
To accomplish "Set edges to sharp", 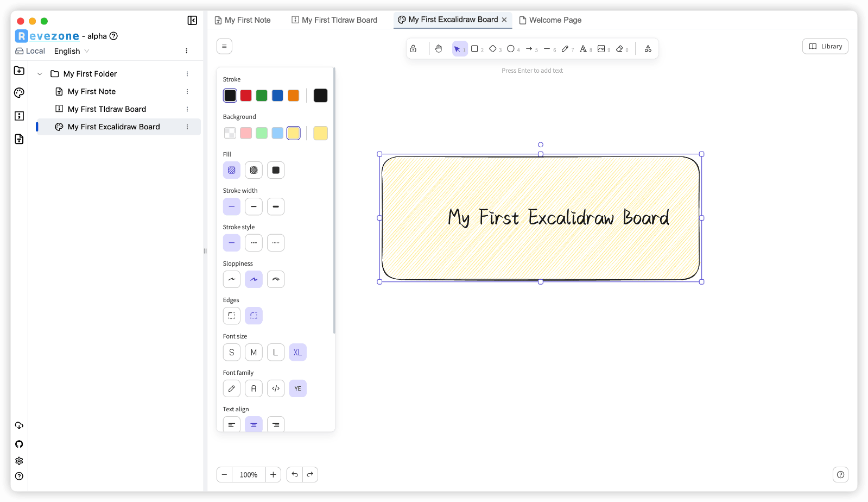I will tap(232, 316).
